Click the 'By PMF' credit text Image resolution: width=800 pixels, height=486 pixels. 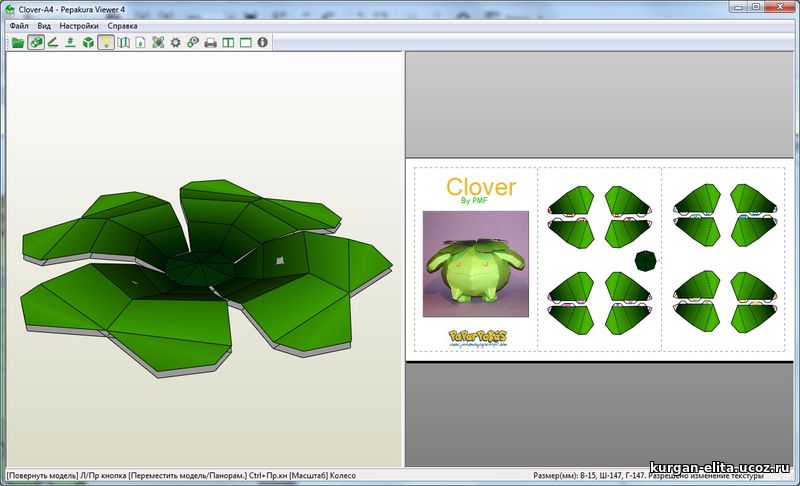474,200
